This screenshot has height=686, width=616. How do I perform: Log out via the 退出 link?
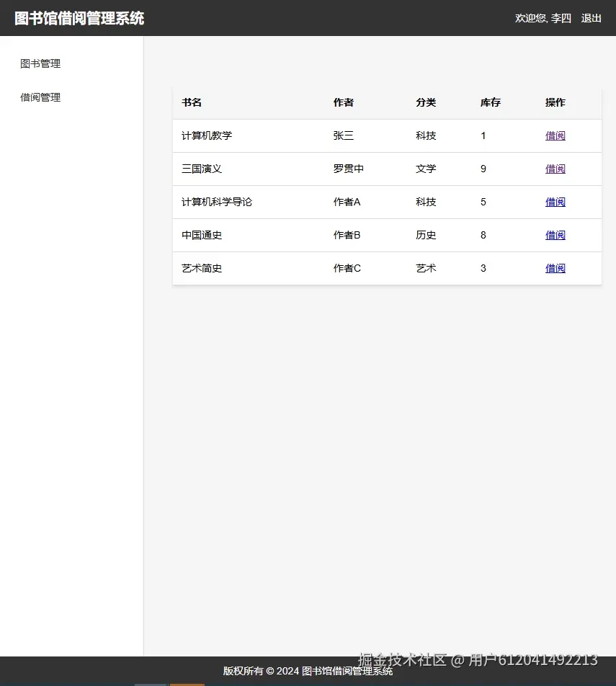tap(591, 18)
